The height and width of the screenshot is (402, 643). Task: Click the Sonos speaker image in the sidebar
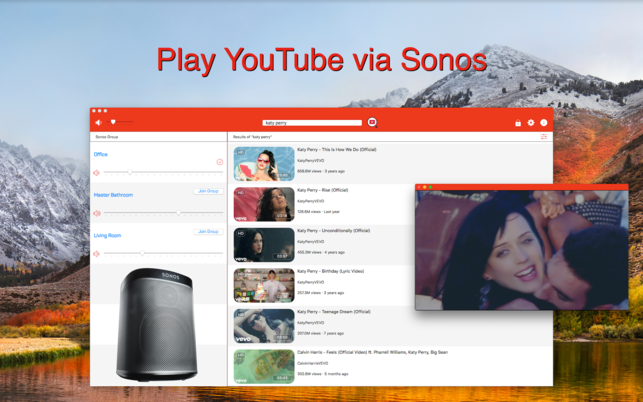pos(157,325)
